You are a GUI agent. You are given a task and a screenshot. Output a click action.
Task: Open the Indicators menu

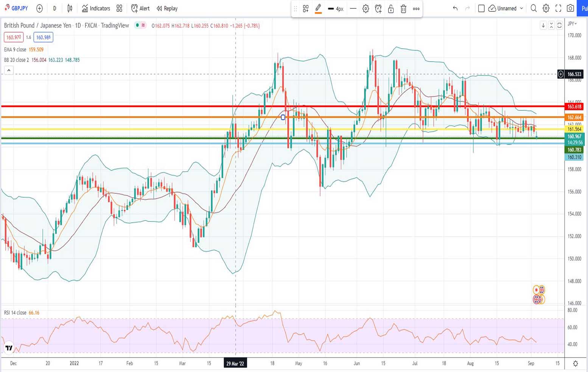click(96, 8)
